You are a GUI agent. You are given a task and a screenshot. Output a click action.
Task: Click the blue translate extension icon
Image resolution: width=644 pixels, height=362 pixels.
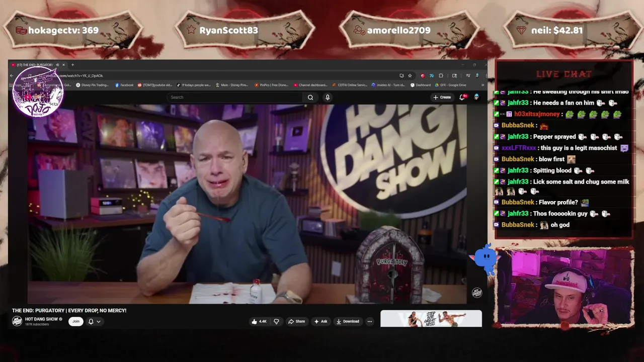(x=432, y=75)
